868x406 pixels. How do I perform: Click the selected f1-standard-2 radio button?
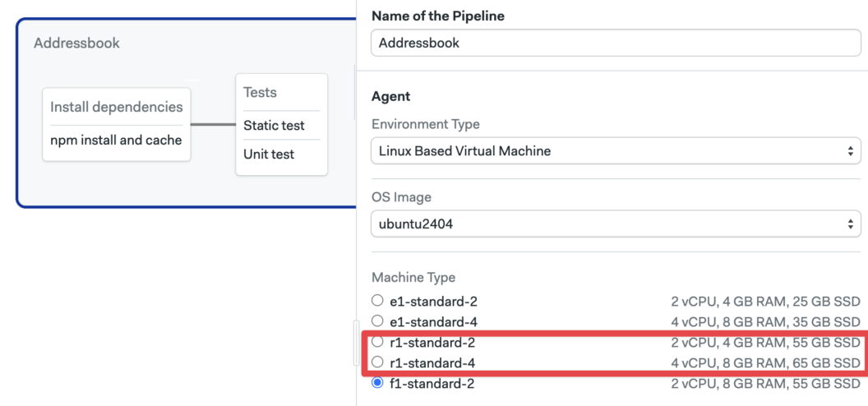click(377, 383)
